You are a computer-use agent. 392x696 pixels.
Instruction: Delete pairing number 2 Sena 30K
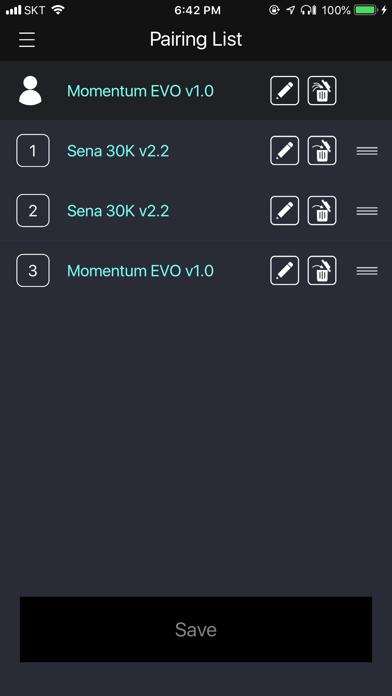[322, 210]
